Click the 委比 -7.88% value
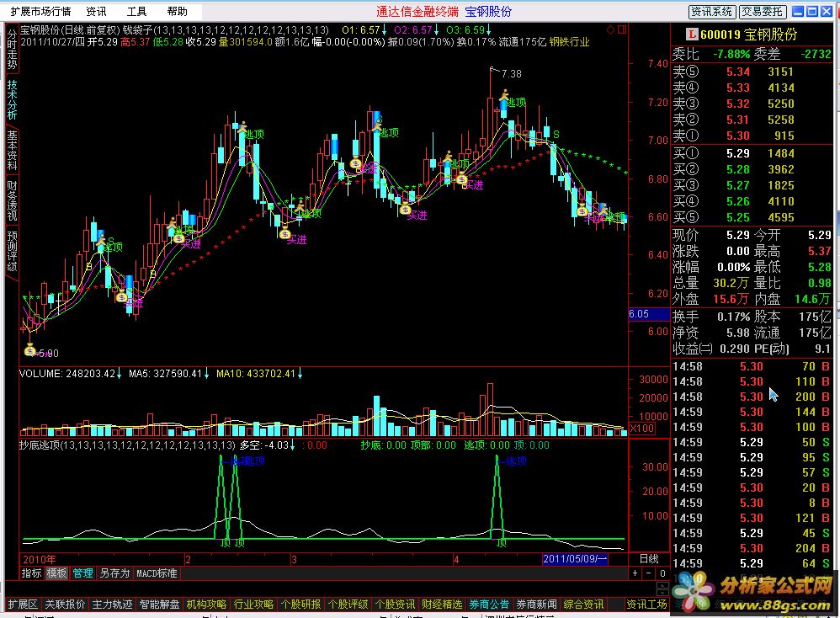The width and height of the screenshot is (840, 618). click(731, 54)
